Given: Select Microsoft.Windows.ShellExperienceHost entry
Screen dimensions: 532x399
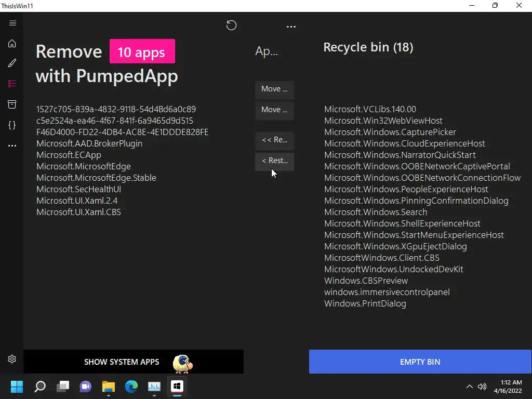Looking at the screenshot, I should 402,223.
